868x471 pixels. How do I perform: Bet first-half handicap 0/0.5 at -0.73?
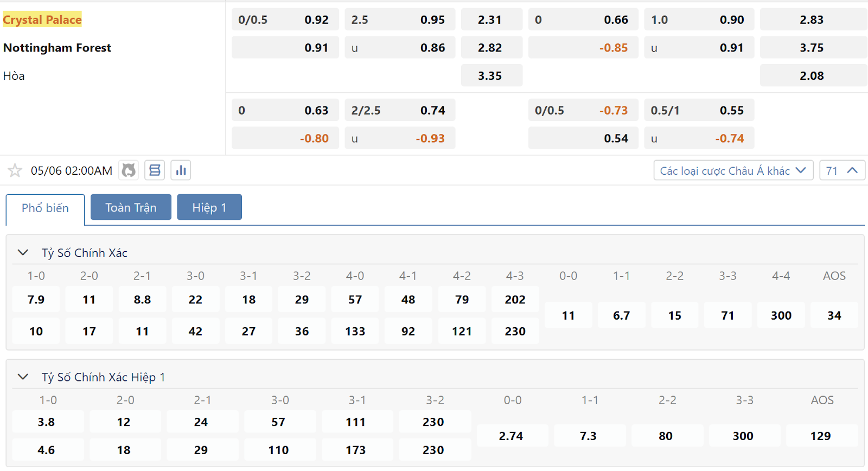(x=583, y=110)
